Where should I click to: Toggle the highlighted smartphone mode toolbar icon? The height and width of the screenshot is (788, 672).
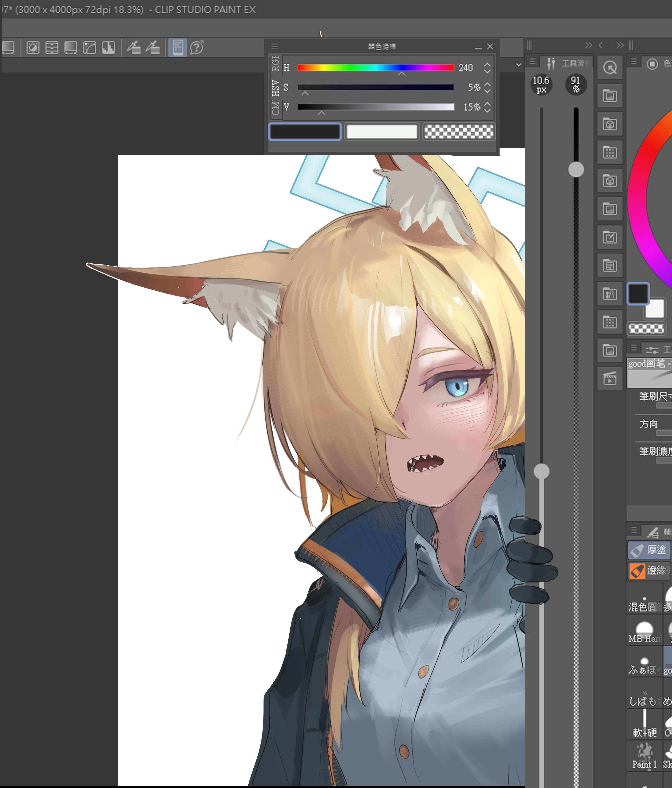pos(178,47)
